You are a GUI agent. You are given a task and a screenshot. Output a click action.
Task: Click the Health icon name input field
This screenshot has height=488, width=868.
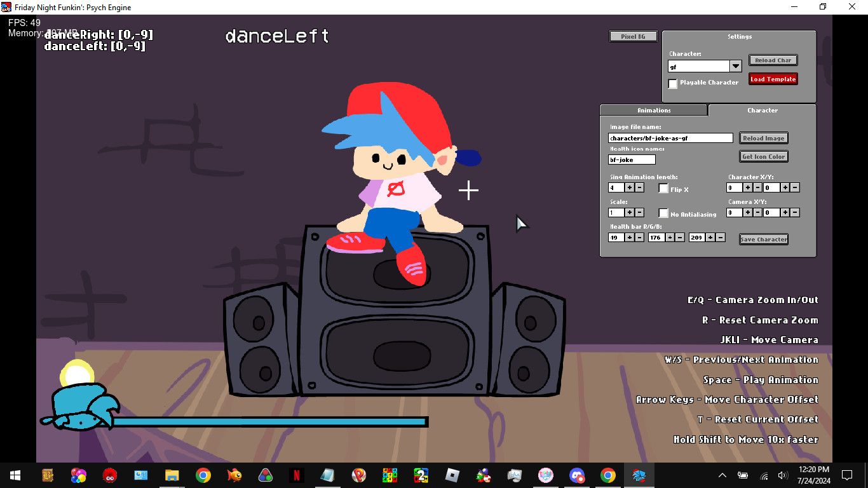coord(631,159)
